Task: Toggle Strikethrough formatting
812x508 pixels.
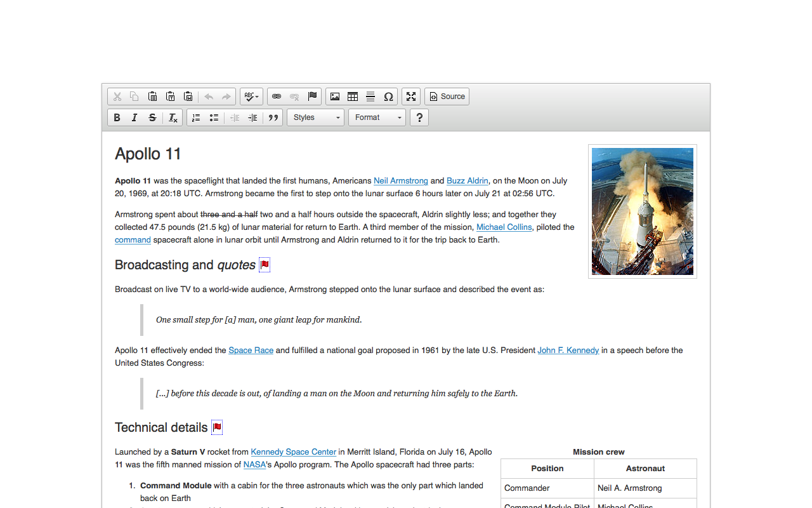Action: point(152,117)
